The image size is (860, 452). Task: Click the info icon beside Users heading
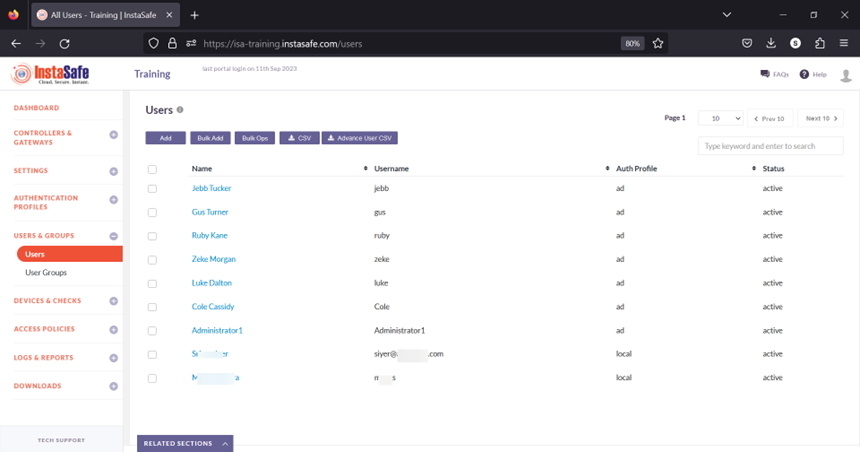[x=180, y=110]
